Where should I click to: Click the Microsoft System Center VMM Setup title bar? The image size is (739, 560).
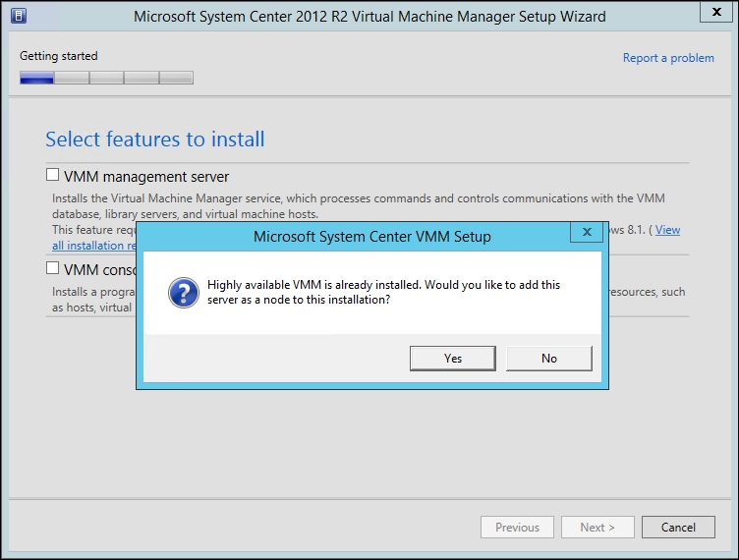coord(371,237)
